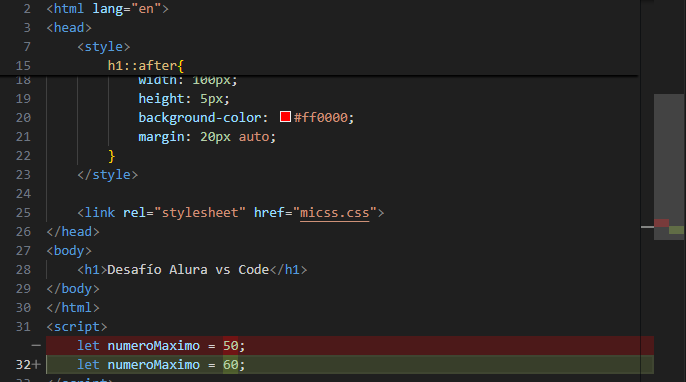Click the closing '</head>' tag
Image resolution: width=686 pixels, height=382 pixels.
[73, 231]
